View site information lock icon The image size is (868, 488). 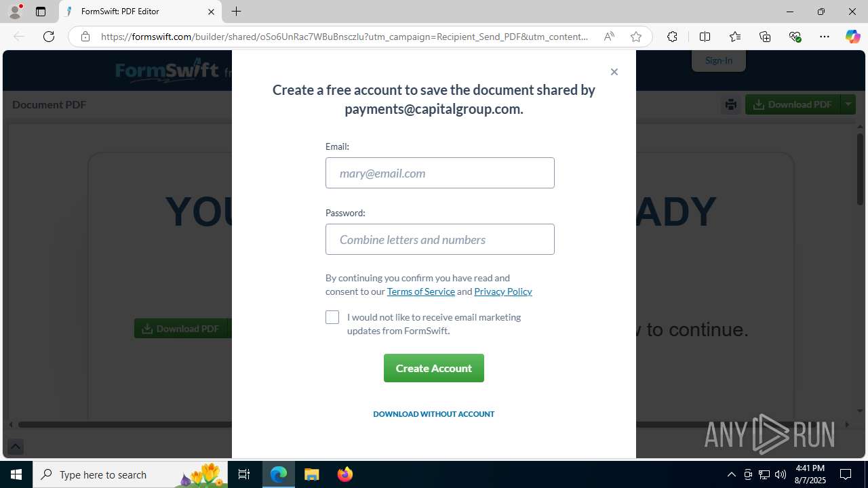tap(85, 37)
